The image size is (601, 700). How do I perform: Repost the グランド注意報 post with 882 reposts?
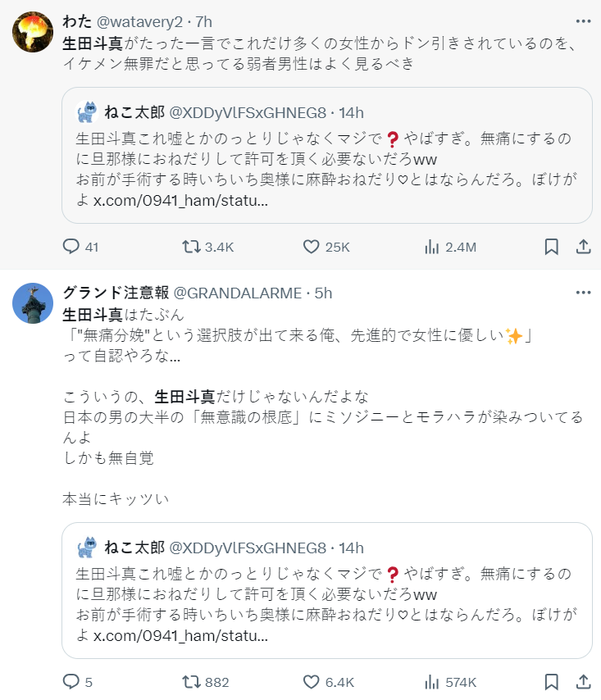click(190, 682)
